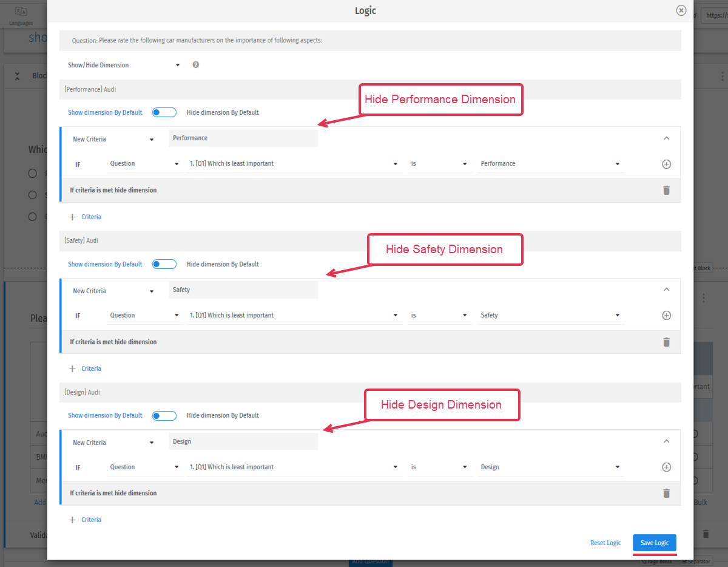
Task: Toggle Show dimension By Default for Safety
Action: tap(164, 263)
